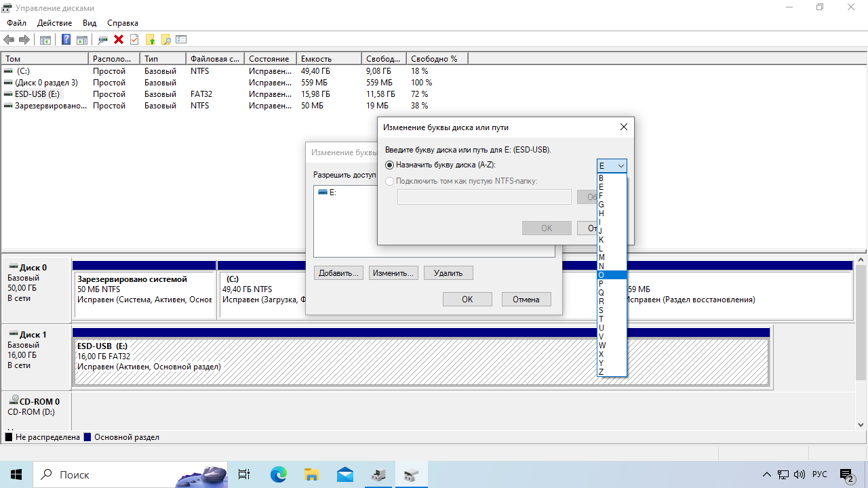Image resolution: width=868 pixels, height=488 pixels.
Task: Click the blue Help question mark icon
Action: click(x=66, y=40)
